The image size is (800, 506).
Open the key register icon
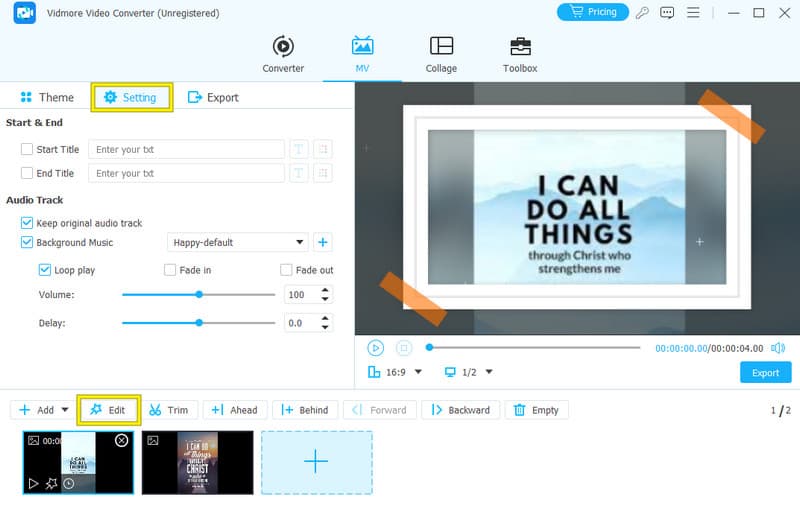(x=642, y=13)
